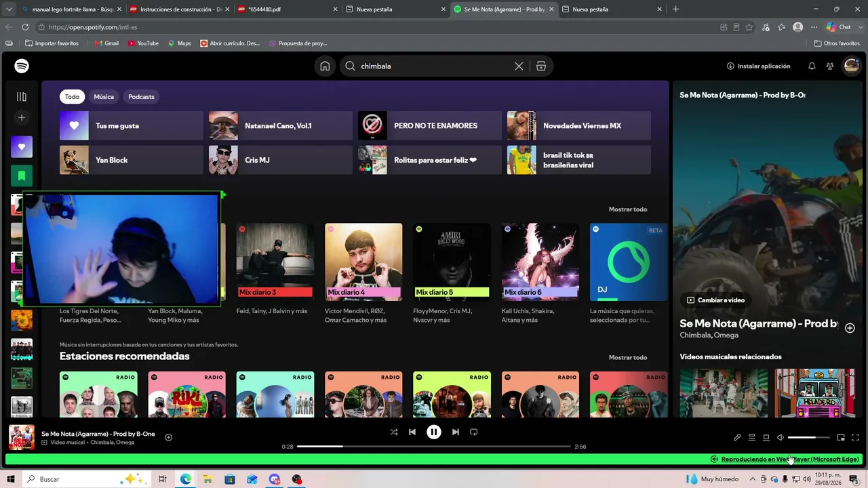This screenshot has height=488, width=868.
Task: Select the Todo filter chip
Action: click(72, 97)
